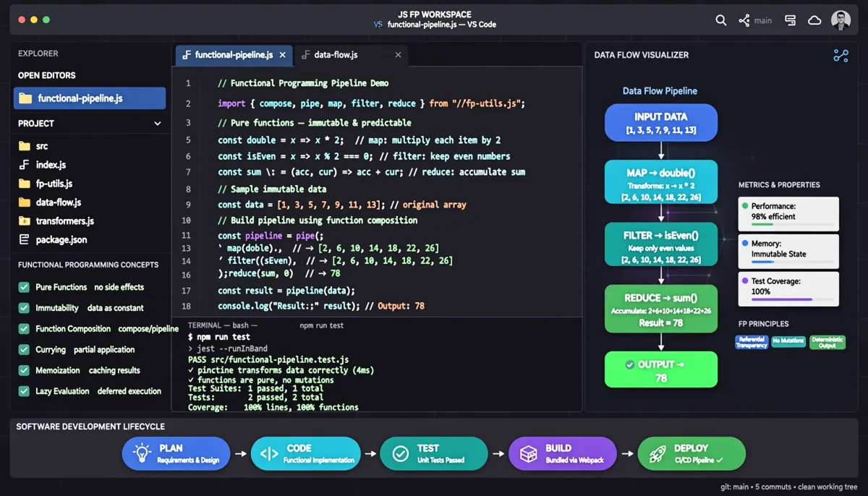This screenshot has width=868, height=496.
Task: Click the green macOS maximize dot
Action: tap(46, 20)
